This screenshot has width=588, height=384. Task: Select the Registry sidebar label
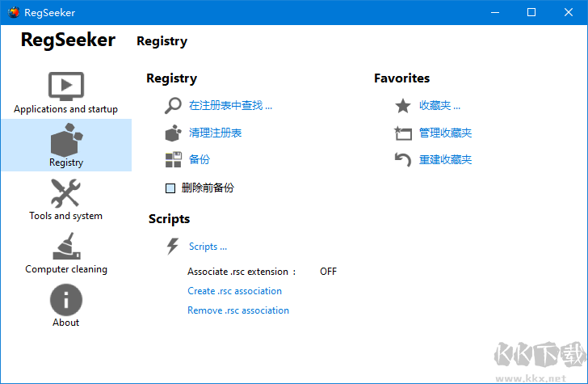point(66,162)
